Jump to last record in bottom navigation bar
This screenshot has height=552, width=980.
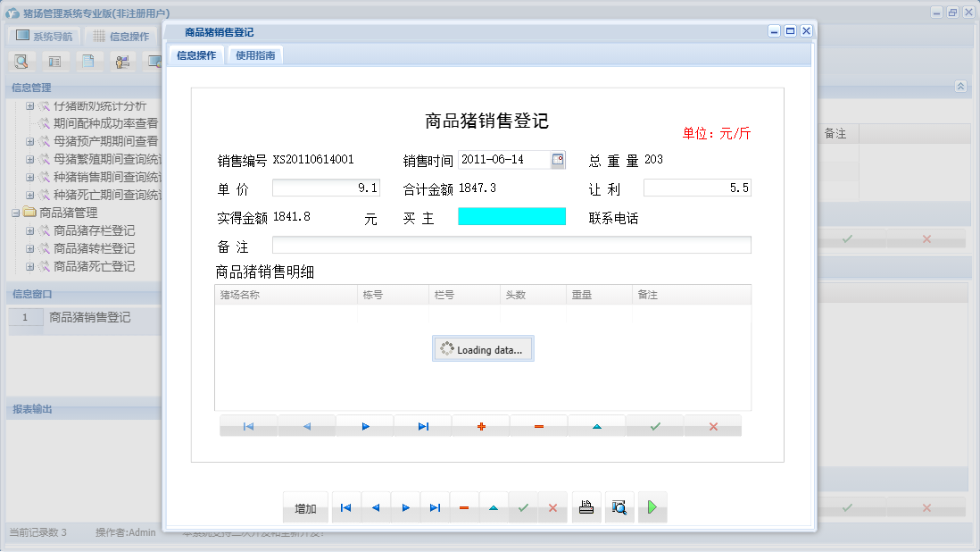[x=436, y=507]
